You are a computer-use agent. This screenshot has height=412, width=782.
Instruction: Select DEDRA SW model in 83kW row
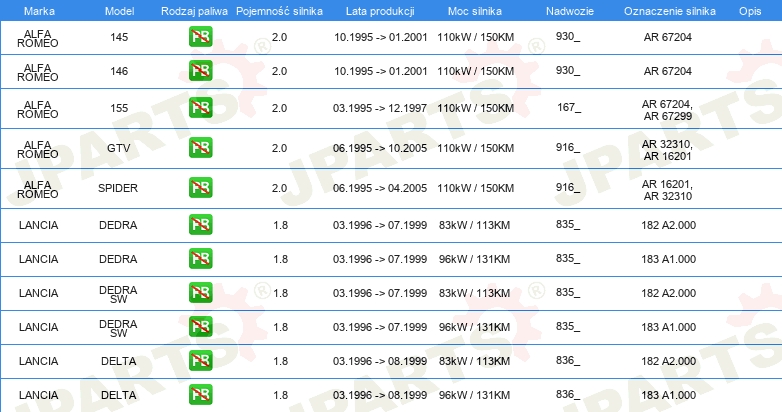(118, 294)
